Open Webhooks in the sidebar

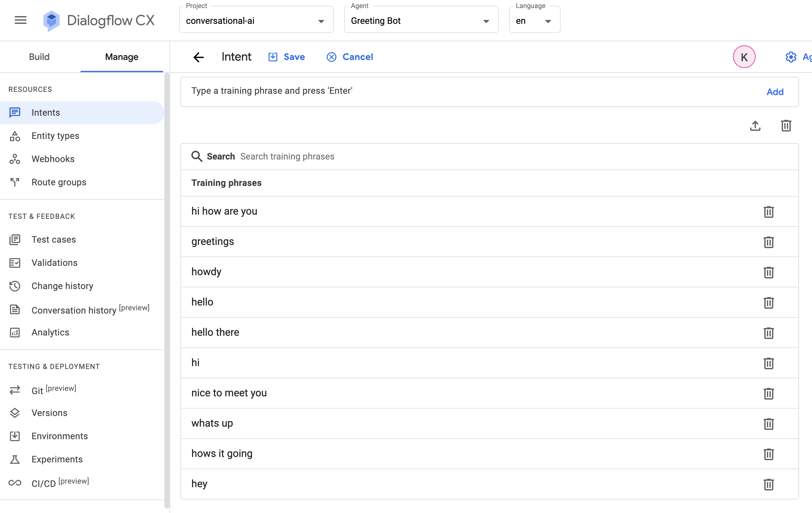(x=53, y=159)
